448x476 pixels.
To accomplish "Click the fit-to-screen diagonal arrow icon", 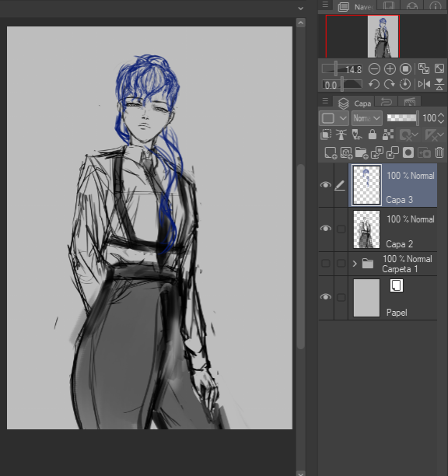I will (439, 68).
